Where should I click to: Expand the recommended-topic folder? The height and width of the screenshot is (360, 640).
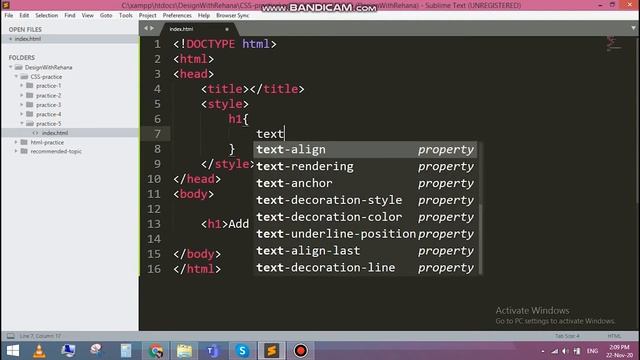click(x=16, y=151)
